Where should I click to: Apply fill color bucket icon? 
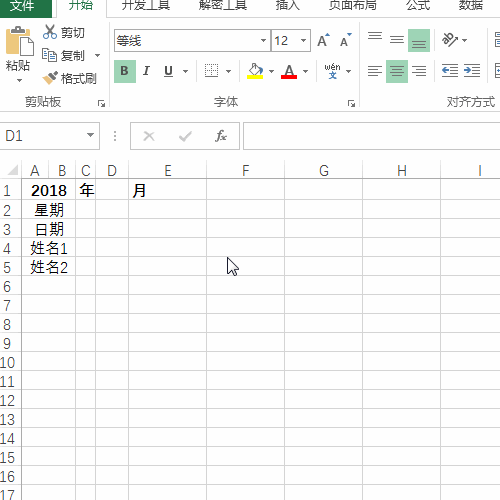(x=255, y=71)
